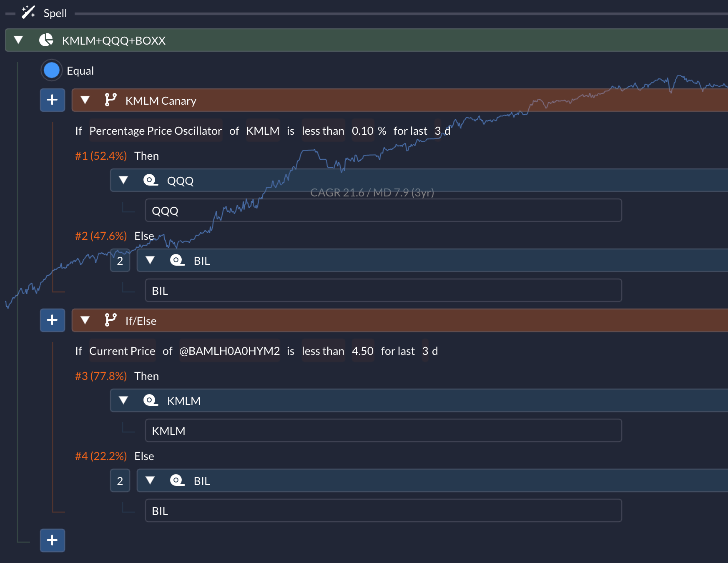Image resolution: width=728 pixels, height=563 pixels.
Task: Click the KMLM Canary title text
Action: click(x=161, y=101)
